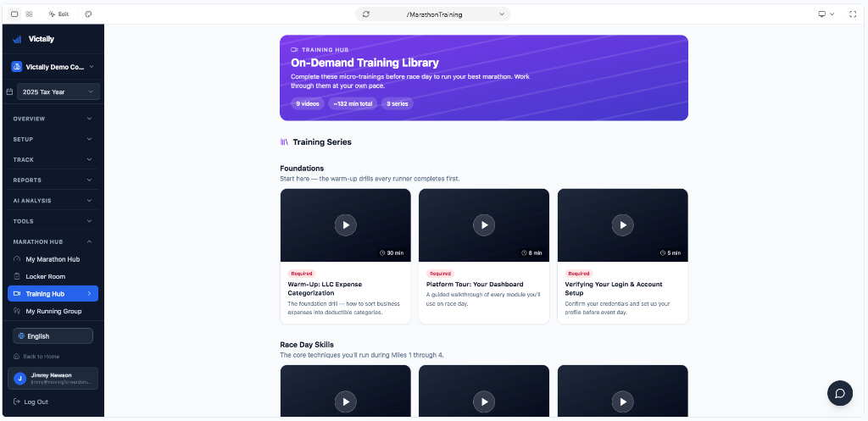Click the calendar icon beside tax year
868x421 pixels.
click(x=9, y=91)
